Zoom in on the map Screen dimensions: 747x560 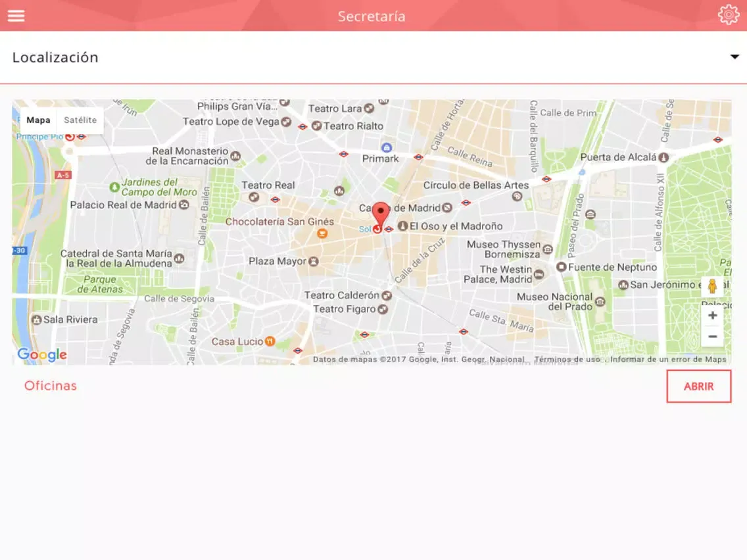coord(712,315)
